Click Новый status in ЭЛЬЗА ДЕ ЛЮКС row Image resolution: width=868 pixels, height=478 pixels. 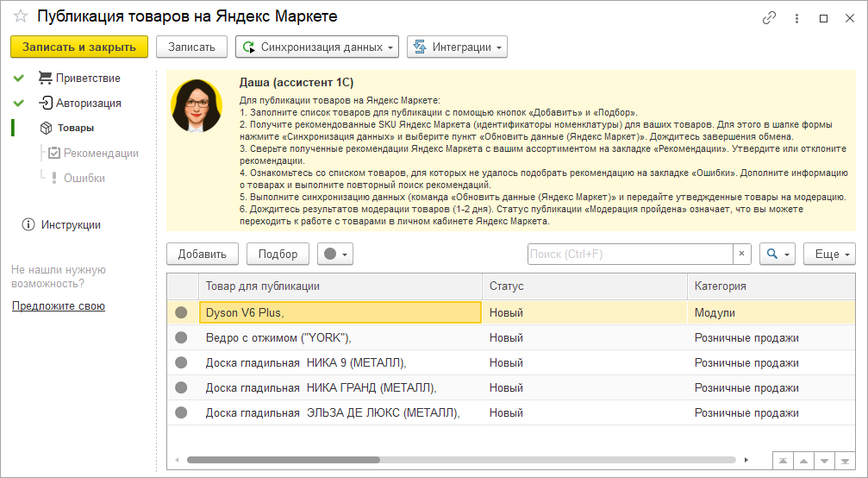click(584, 412)
